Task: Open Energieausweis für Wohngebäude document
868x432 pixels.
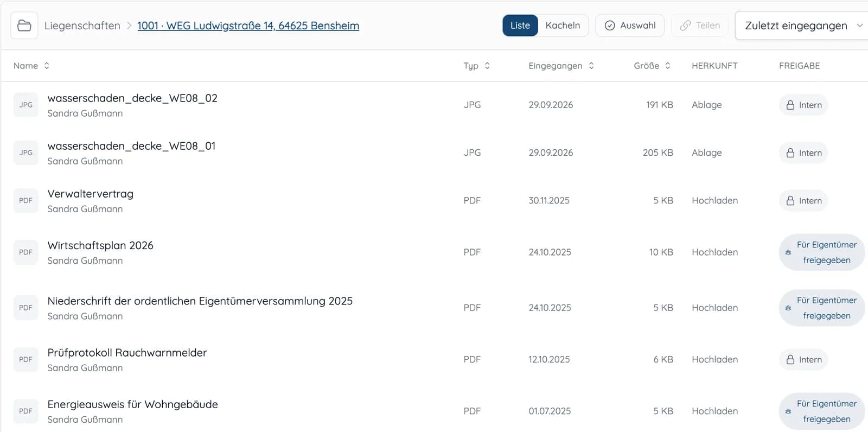Action: tap(132, 404)
